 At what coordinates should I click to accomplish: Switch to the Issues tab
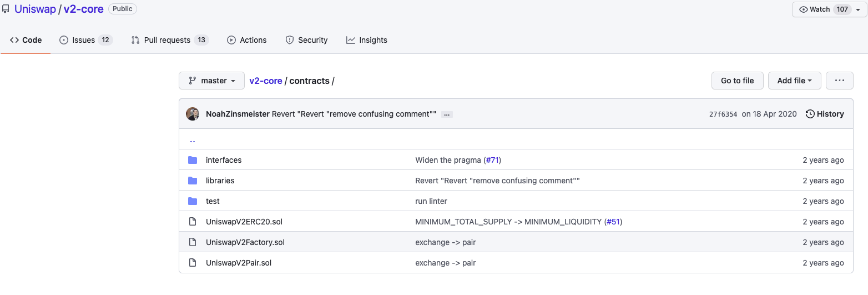pyautogui.click(x=86, y=40)
